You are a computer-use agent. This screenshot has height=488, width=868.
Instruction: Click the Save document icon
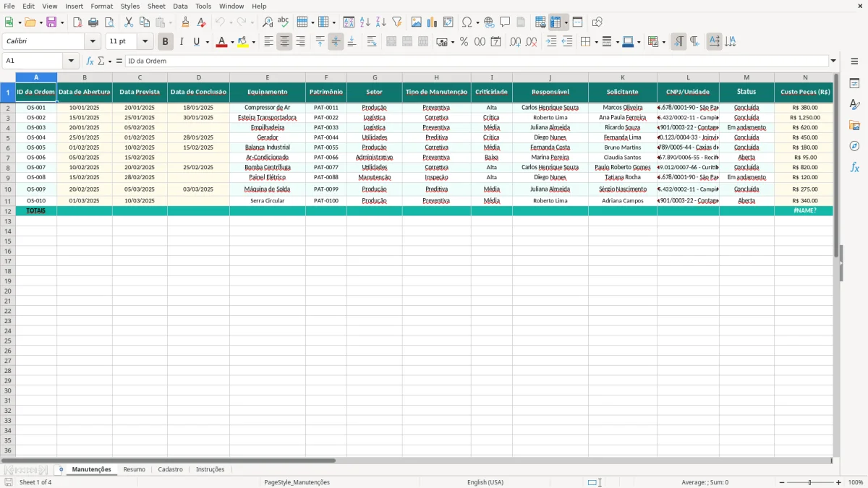pyautogui.click(x=51, y=22)
